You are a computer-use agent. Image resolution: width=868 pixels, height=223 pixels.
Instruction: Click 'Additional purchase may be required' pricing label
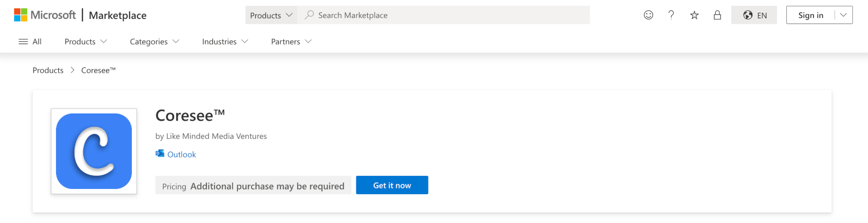click(x=267, y=186)
